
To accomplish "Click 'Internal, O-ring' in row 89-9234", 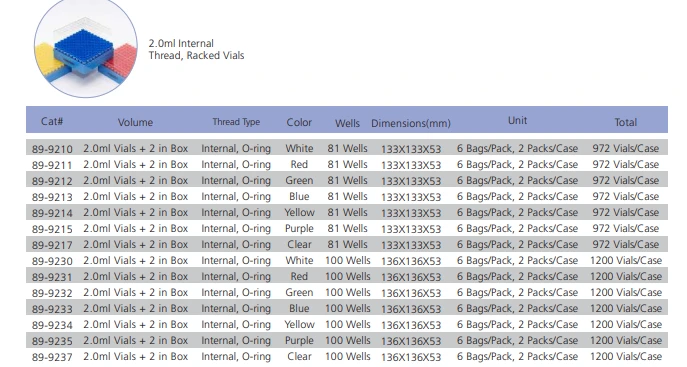I will (x=236, y=325).
